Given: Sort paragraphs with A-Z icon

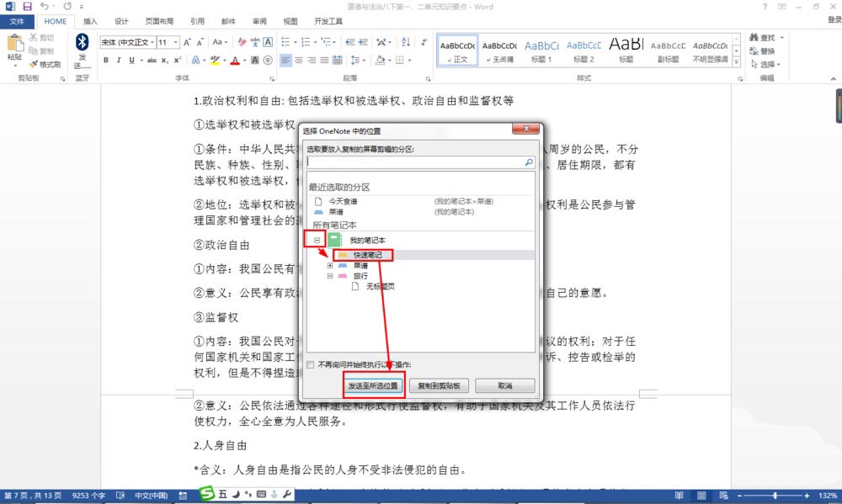Looking at the screenshot, I should [406, 42].
